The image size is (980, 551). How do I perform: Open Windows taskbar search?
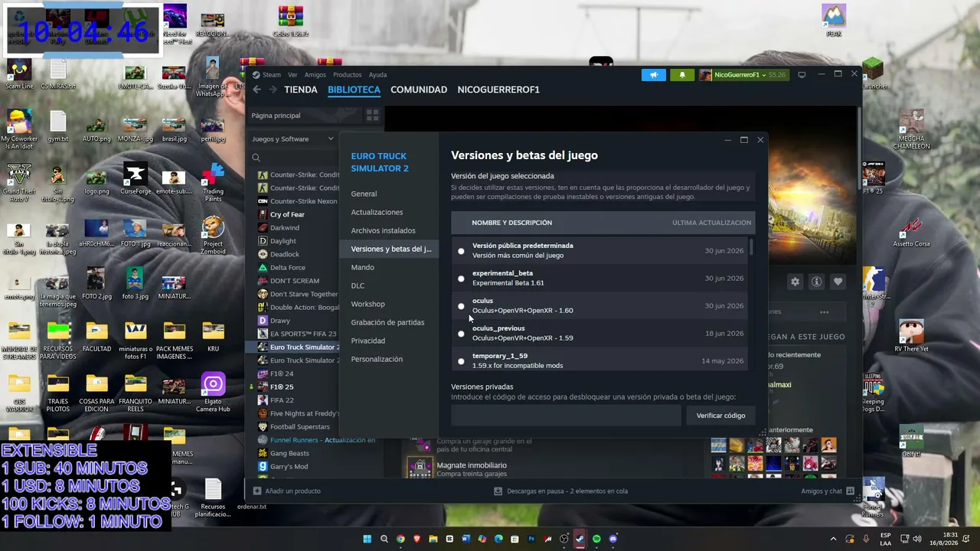pos(384,539)
